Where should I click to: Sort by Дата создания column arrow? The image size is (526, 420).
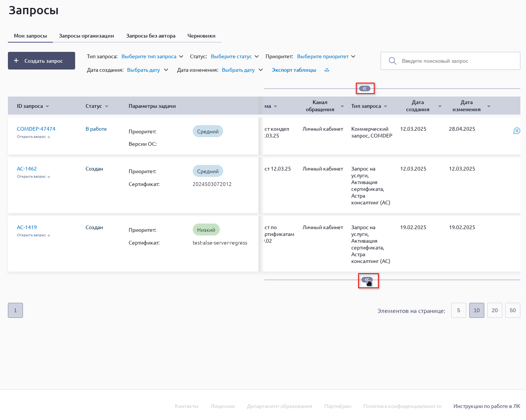point(440,106)
